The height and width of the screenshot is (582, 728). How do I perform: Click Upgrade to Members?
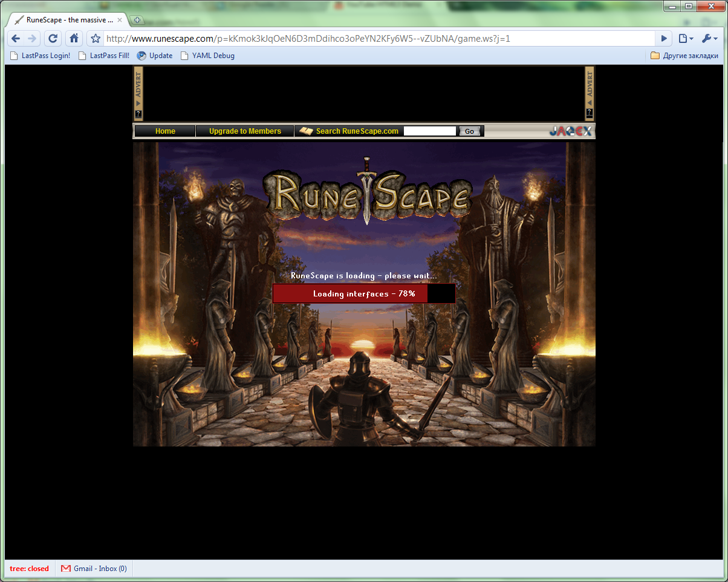click(x=245, y=131)
